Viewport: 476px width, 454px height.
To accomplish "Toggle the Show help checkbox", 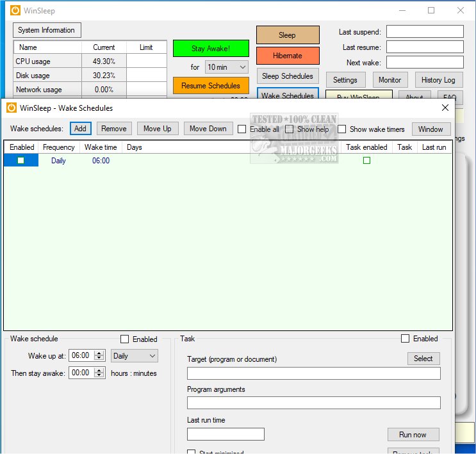I will click(290, 129).
